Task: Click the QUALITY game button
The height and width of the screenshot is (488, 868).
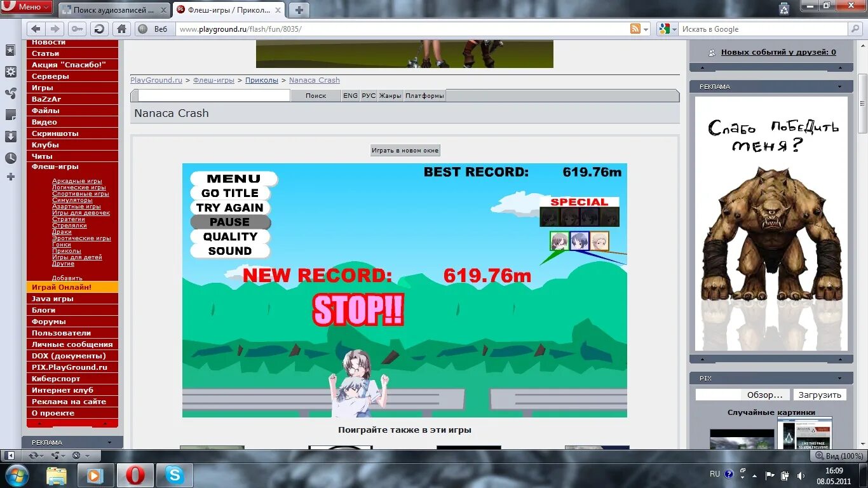Action: [230, 236]
